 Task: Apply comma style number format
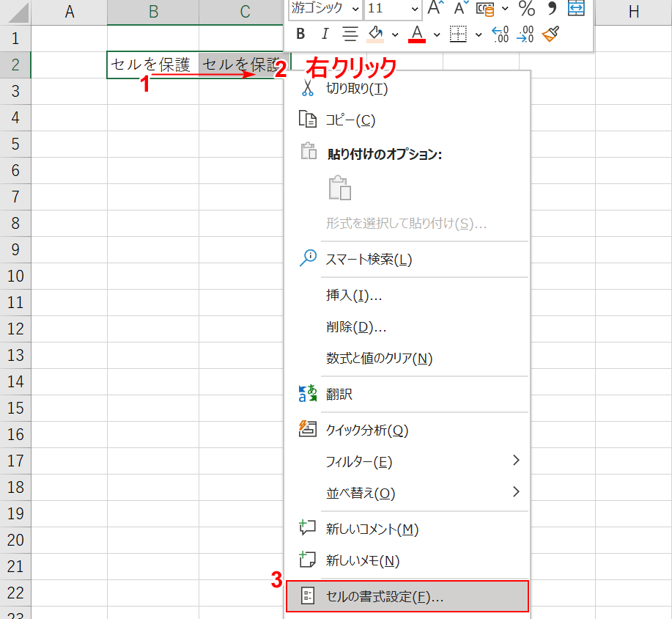552,9
